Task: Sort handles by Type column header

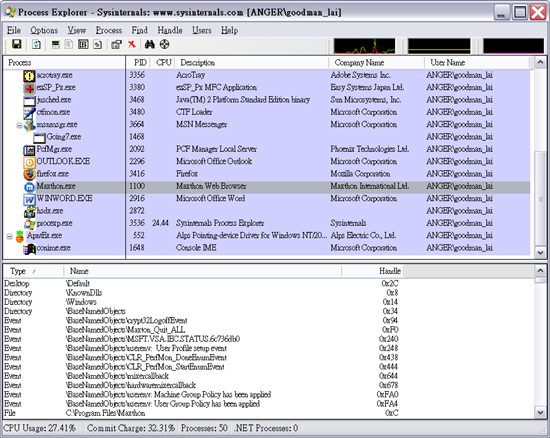Action: [x=33, y=271]
